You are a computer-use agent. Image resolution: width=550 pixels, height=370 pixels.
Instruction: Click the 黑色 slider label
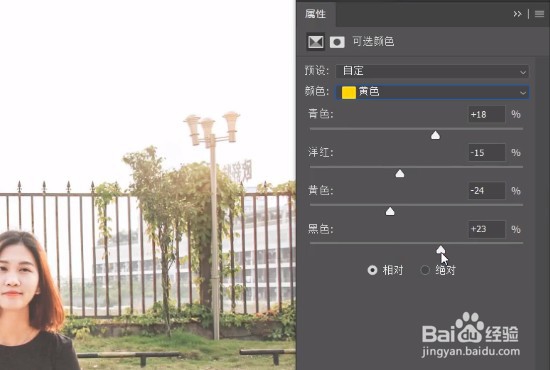click(x=321, y=229)
